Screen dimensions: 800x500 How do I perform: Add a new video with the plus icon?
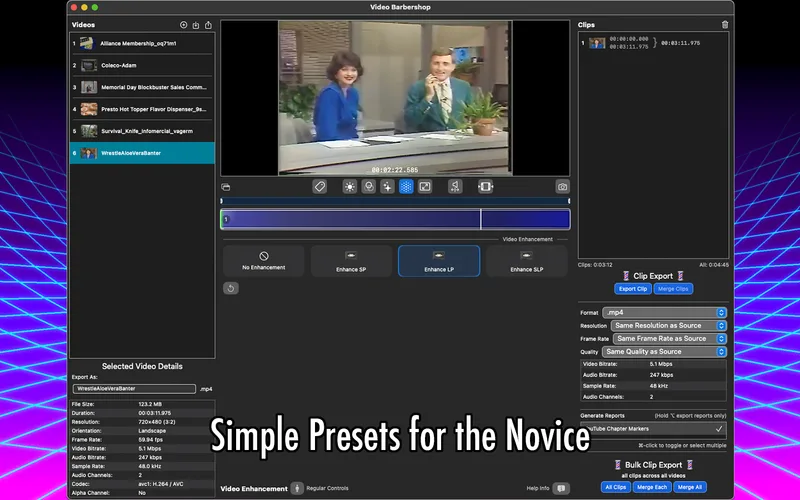[x=184, y=25]
